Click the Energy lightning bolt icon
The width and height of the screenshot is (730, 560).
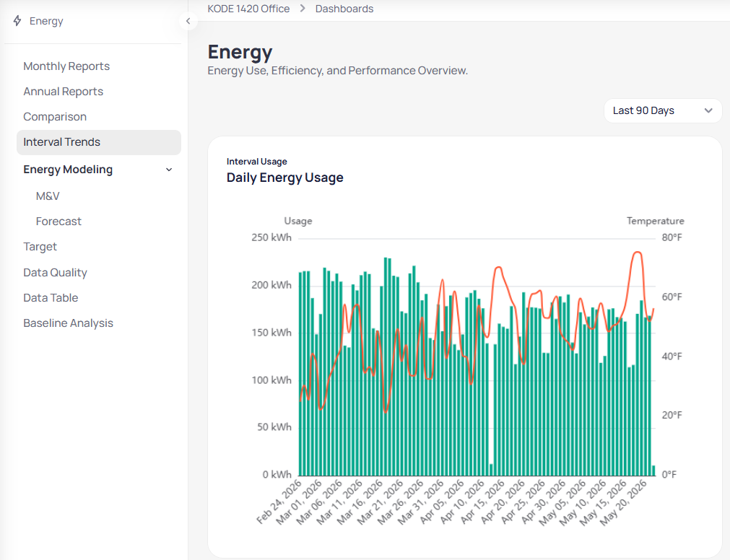click(x=17, y=21)
